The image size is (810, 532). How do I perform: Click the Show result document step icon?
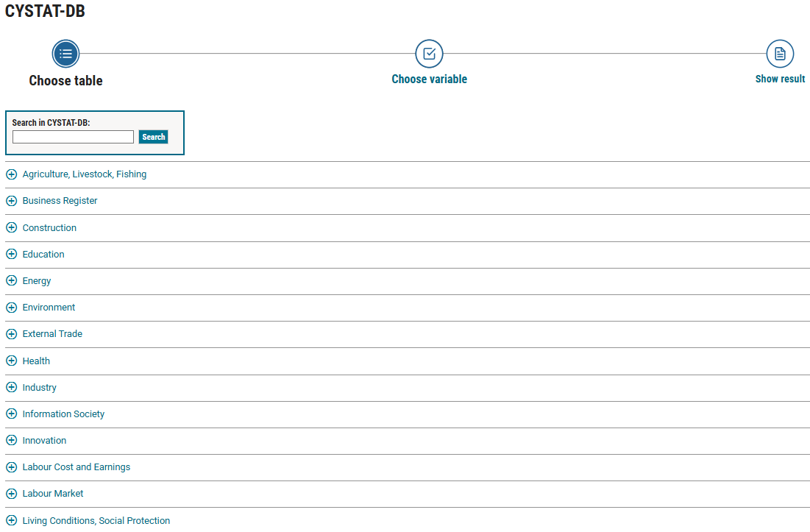(780, 54)
